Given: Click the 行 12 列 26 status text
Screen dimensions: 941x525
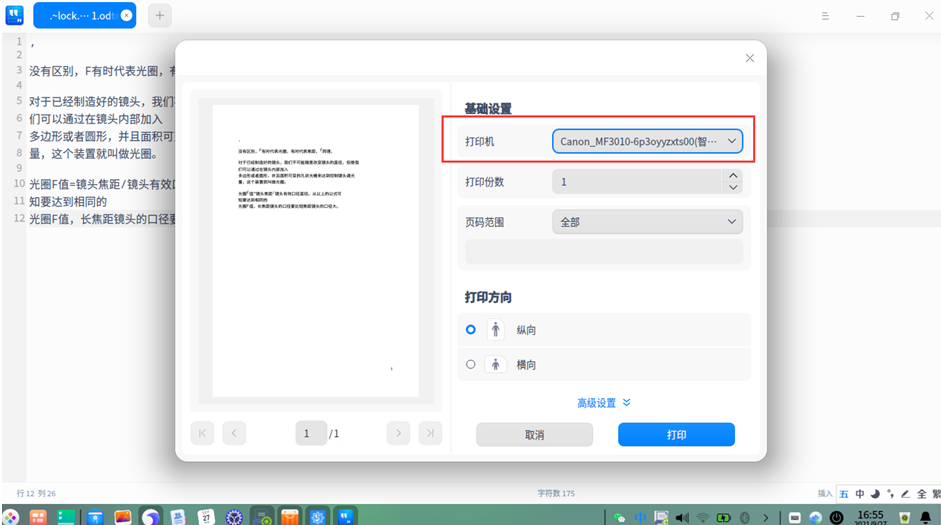Looking at the screenshot, I should pos(36,493).
